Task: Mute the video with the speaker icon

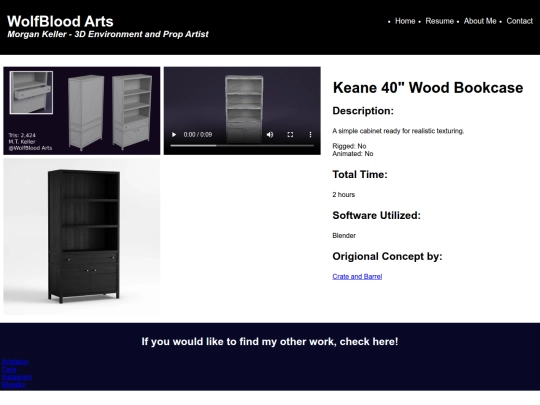Action: tap(270, 134)
